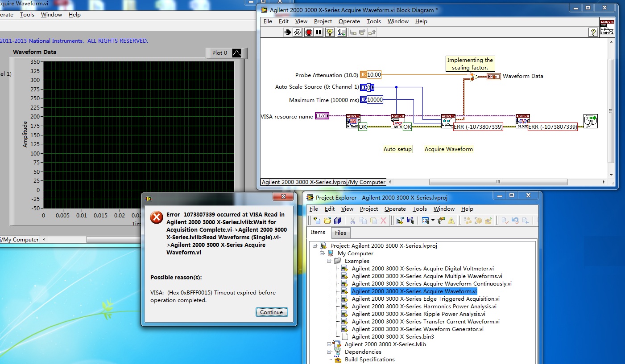Click the VI example icon in corner
This screenshot has height=364, width=625.
click(x=607, y=27)
